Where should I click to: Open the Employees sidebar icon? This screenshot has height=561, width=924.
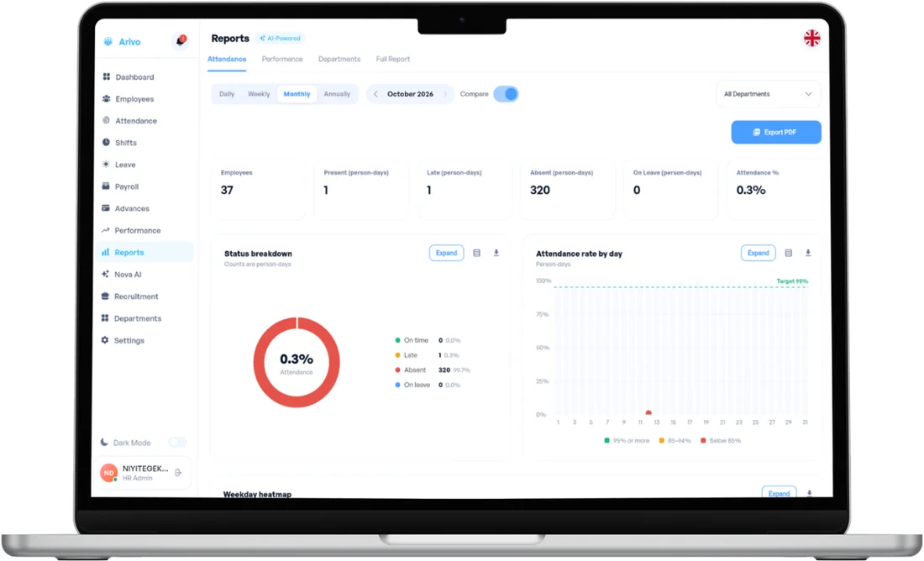(106, 98)
